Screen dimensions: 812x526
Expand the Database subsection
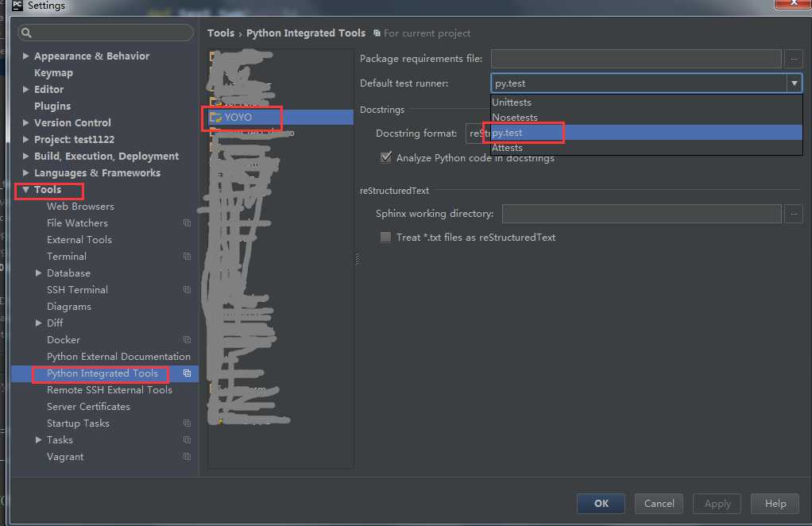(x=38, y=273)
